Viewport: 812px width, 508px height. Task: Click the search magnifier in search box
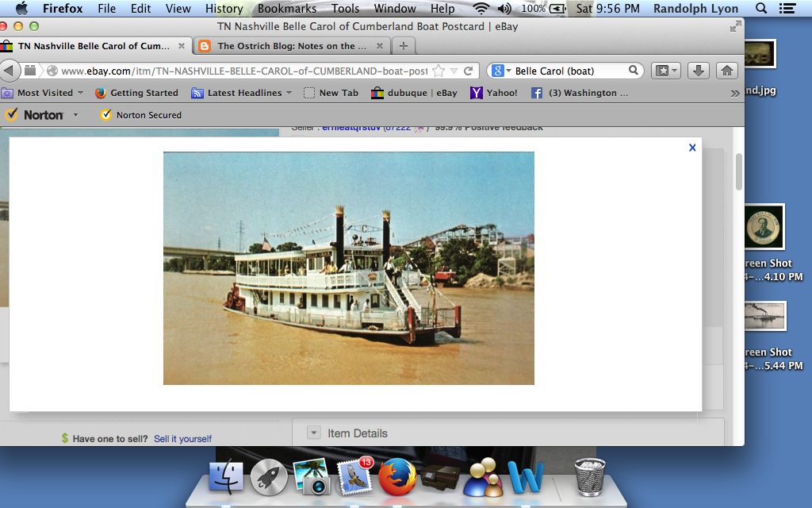pyautogui.click(x=634, y=71)
